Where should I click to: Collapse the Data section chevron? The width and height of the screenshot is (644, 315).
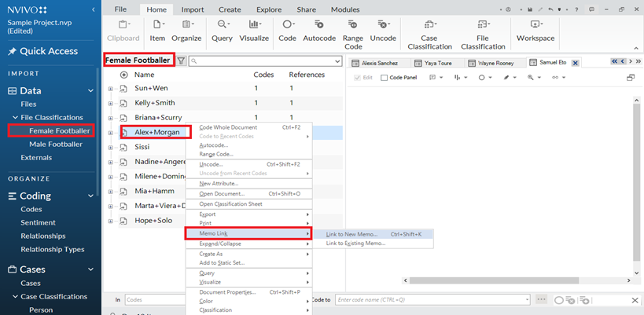[x=90, y=90]
